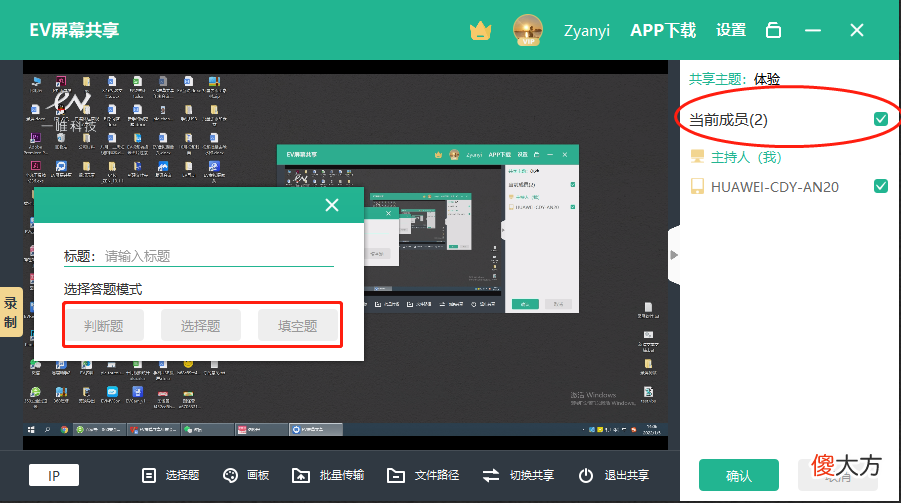Choose the 选择题 answer mode in dialog
The width and height of the screenshot is (901, 503).
coord(201,326)
